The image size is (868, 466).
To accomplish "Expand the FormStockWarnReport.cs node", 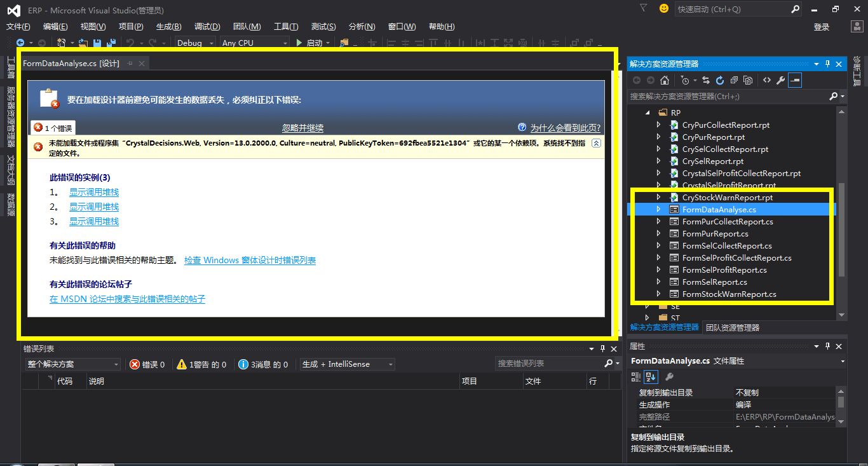I will pos(658,294).
